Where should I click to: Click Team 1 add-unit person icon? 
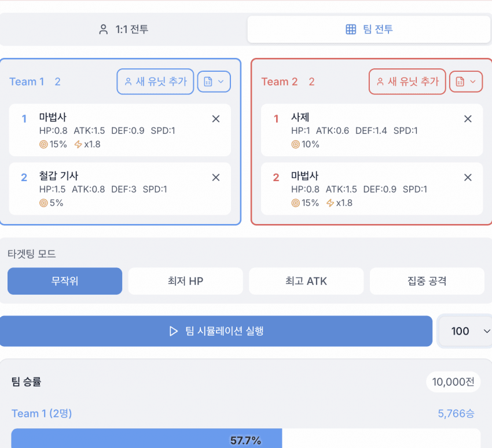128,82
